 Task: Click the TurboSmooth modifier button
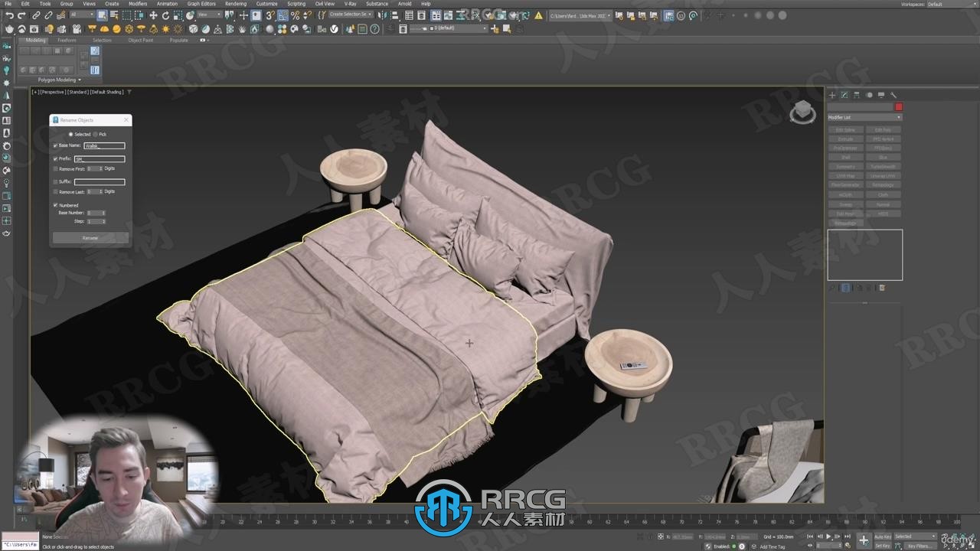pyautogui.click(x=883, y=166)
